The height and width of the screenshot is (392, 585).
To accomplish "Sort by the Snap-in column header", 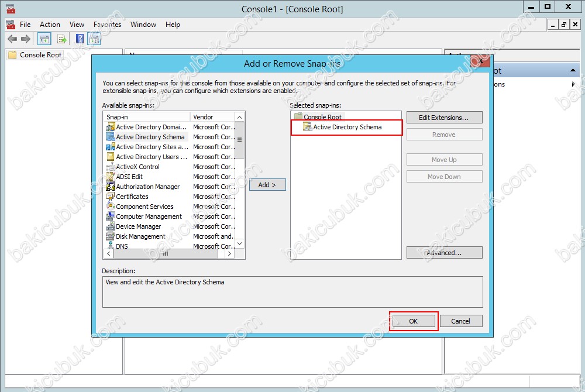I will click(147, 117).
